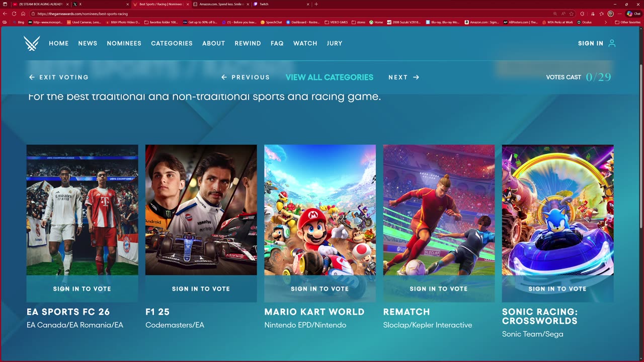Open the new tab plus button
The image size is (644, 362).
click(316, 4)
